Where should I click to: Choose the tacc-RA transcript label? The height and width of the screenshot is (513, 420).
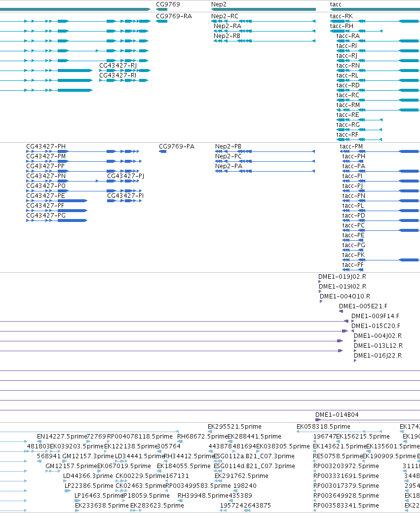(348, 36)
